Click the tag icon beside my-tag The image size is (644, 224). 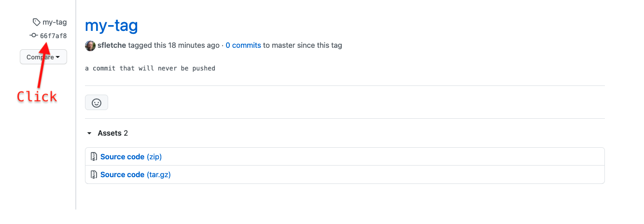click(36, 22)
